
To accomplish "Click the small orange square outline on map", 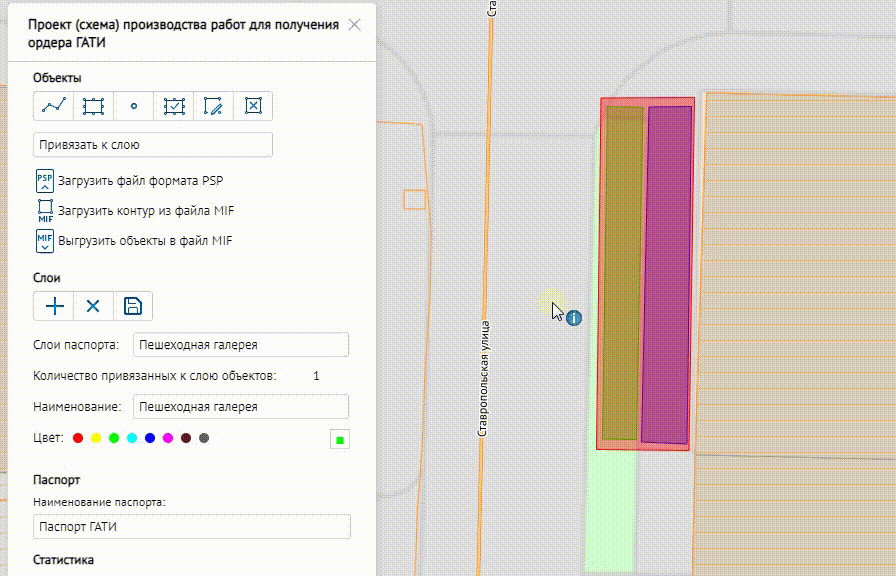I will [x=415, y=199].
